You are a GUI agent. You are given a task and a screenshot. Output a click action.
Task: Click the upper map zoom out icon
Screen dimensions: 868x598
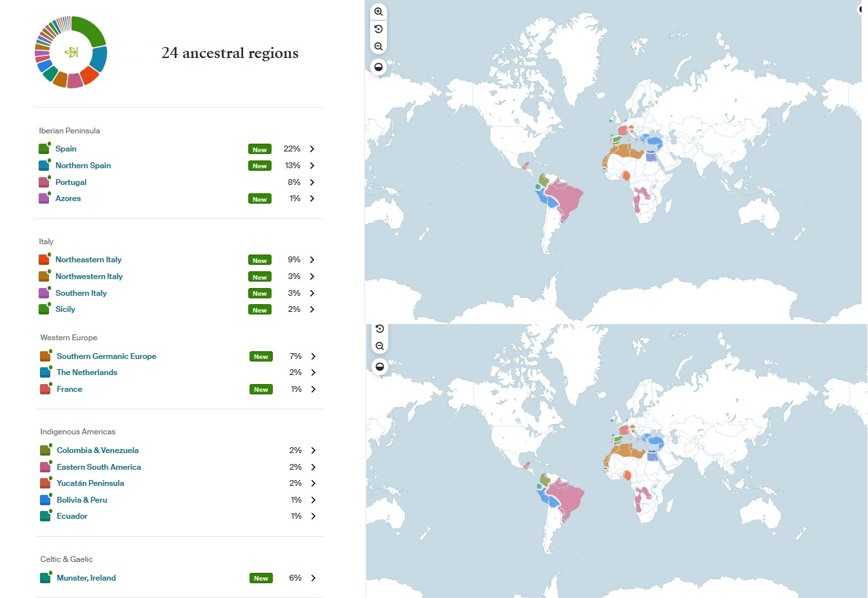pos(379,46)
